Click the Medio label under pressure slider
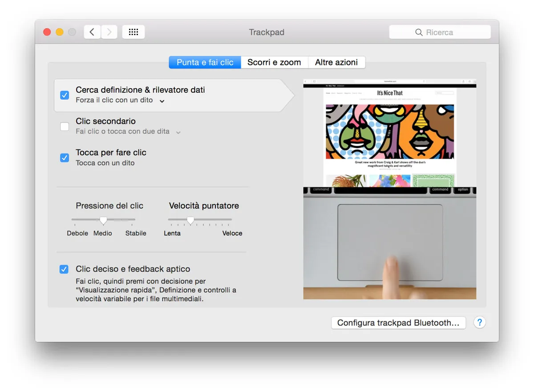This screenshot has height=392, width=534. point(103,233)
